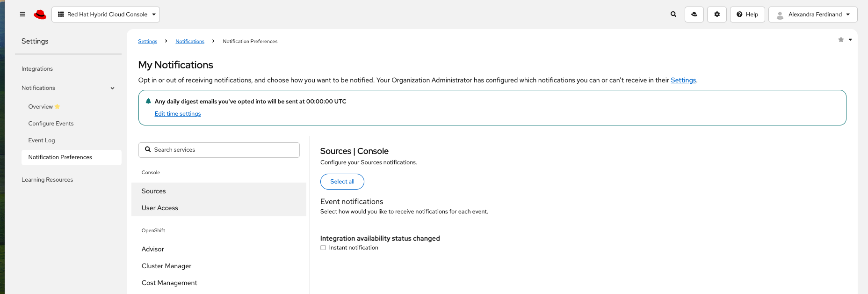Open Red Hat Hybrid Cloud Console dropdown
The width and height of the screenshot is (868, 294).
pyautogui.click(x=106, y=15)
